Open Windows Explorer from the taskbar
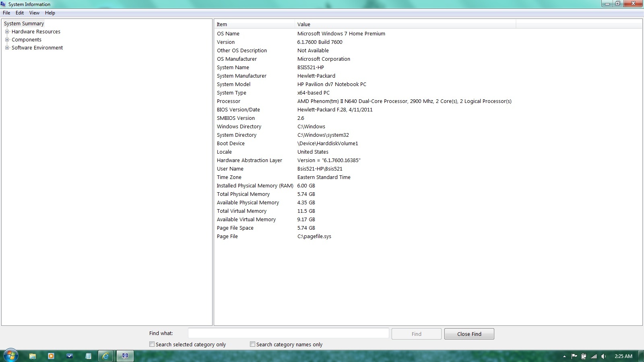Screen dimensions: 644x362 [x=33, y=356]
